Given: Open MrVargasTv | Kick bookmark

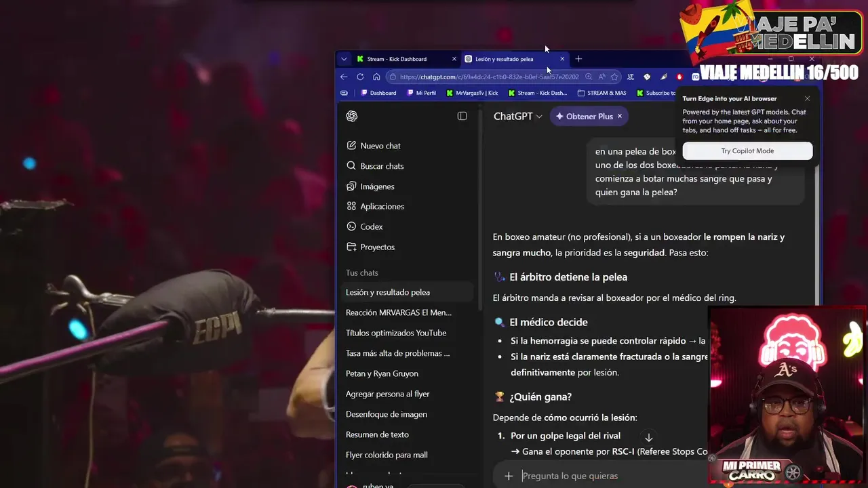Looking at the screenshot, I should (472, 93).
